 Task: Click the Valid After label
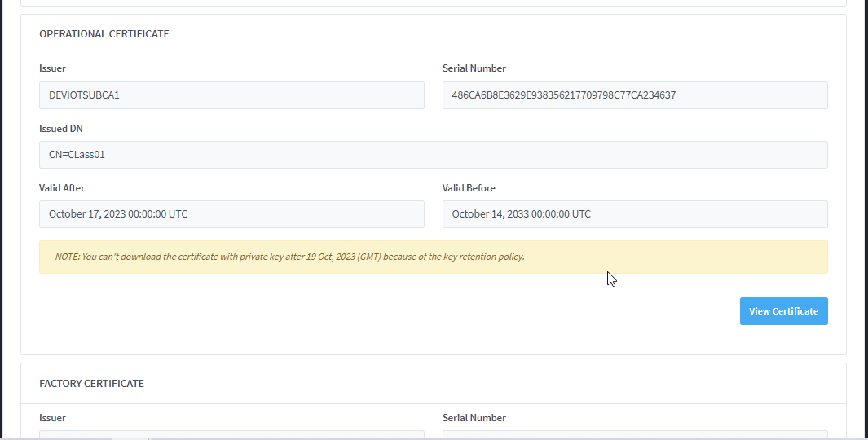[x=62, y=188]
